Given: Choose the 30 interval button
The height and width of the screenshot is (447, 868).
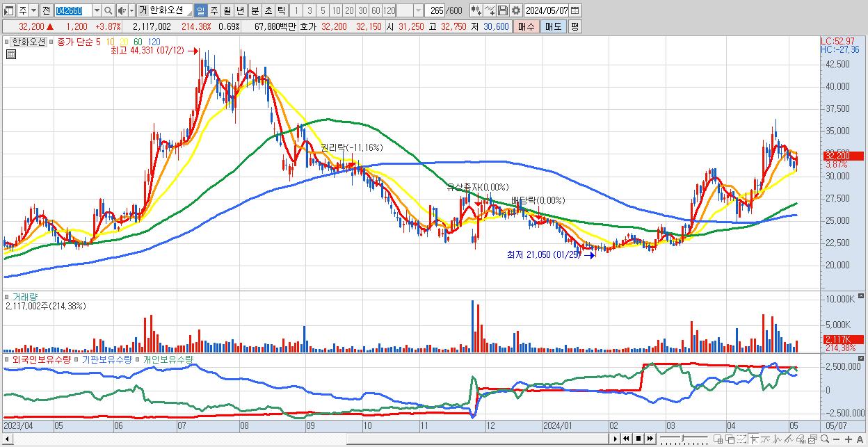Looking at the screenshot, I should point(362,10).
